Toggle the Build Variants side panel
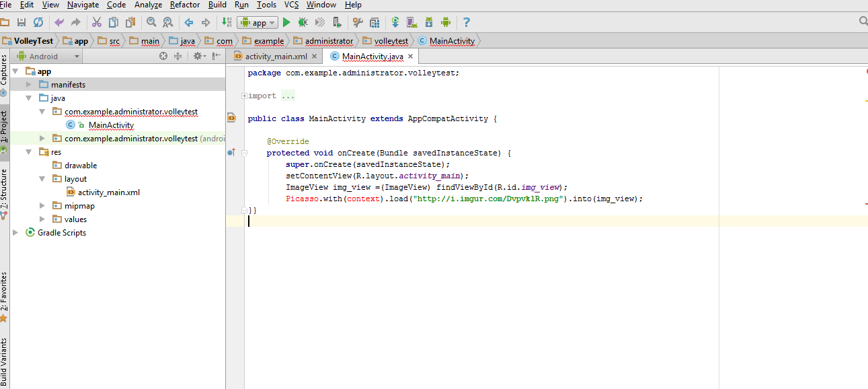The image size is (868, 389). [4, 362]
